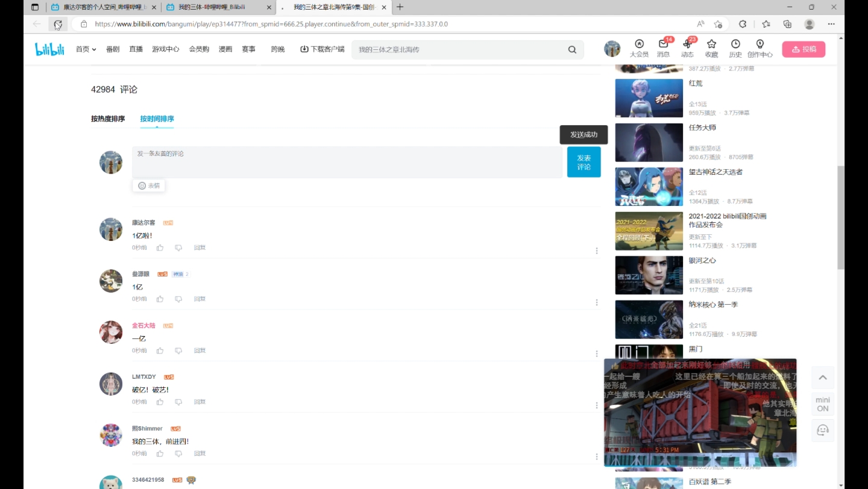The image size is (868, 489).
Task: Open 红荒 recommended video thumbnail
Action: click(649, 98)
